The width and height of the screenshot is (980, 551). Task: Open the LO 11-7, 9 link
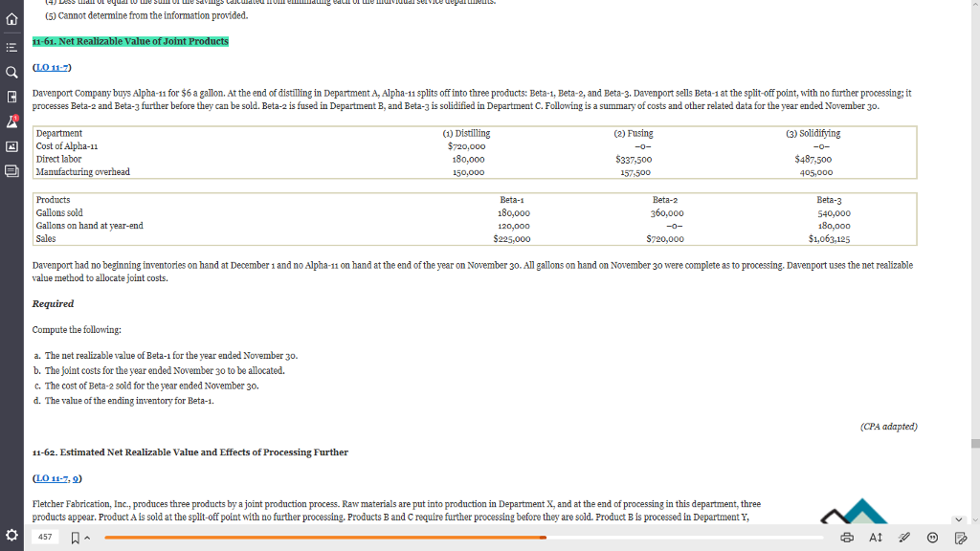click(58, 476)
